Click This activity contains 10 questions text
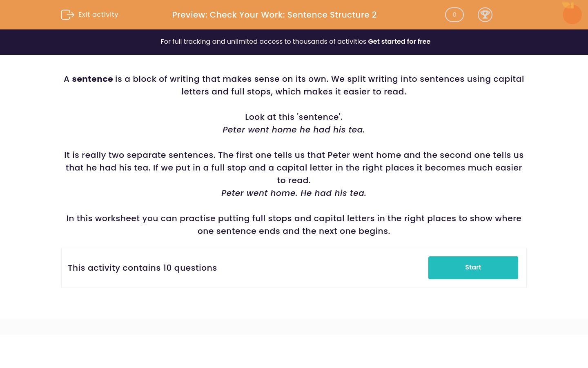 (142, 268)
